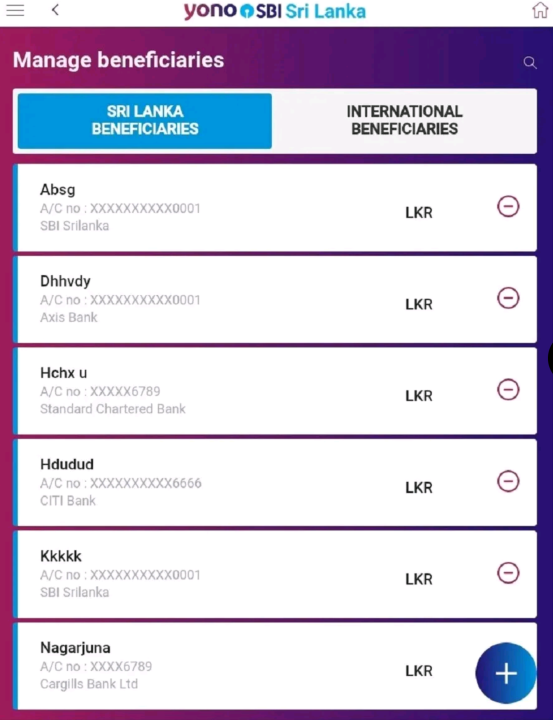The height and width of the screenshot is (720, 553).
Task: Click the Manage beneficiaries heading
Action: pos(118,60)
